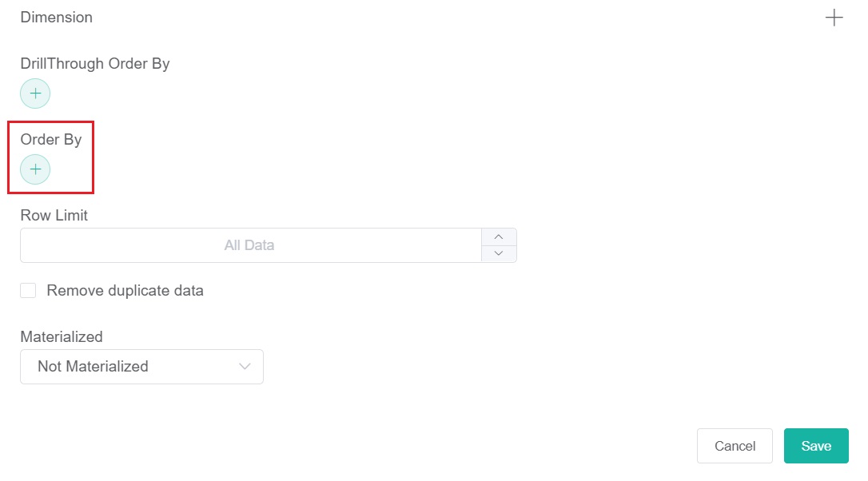This screenshot has height=481, width=868.
Task: Click the Dimension section heading
Action: [56, 18]
